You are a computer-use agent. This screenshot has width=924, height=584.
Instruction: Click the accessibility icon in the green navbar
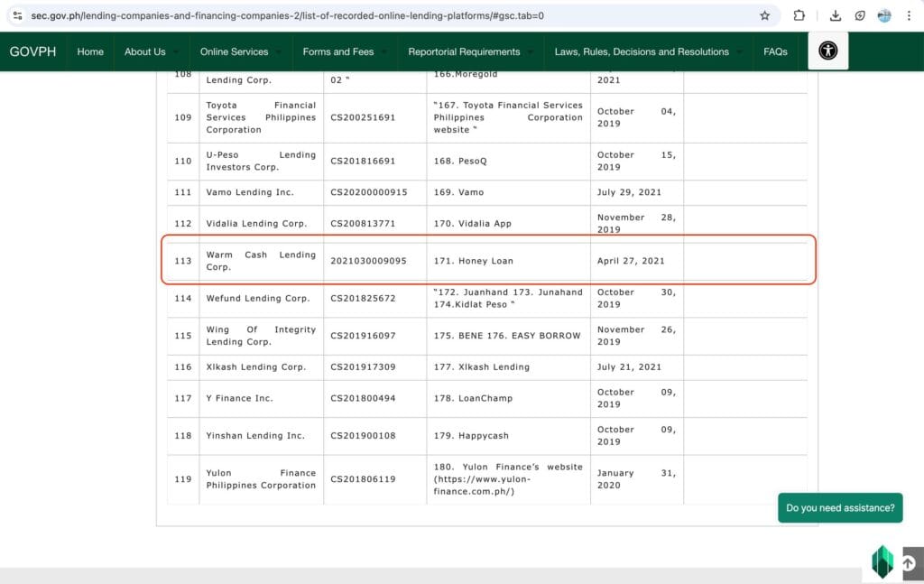pos(827,51)
